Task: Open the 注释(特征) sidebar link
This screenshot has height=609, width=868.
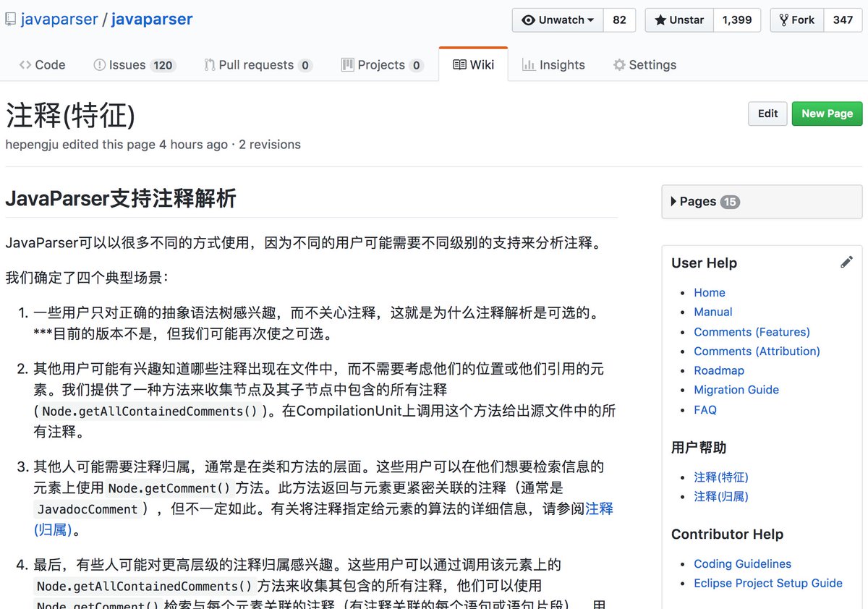Action: (721, 477)
